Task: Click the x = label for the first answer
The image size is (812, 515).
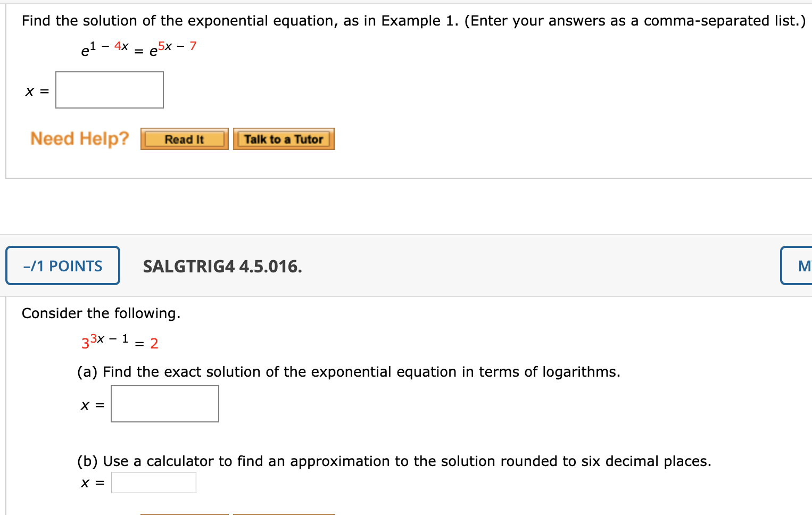Action: (36, 90)
